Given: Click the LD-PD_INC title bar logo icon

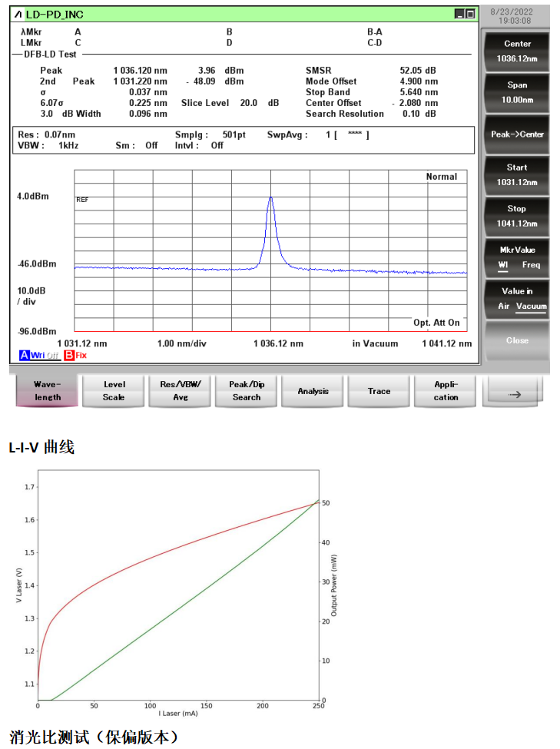Looking at the screenshot, I should pyautogui.click(x=18, y=14).
